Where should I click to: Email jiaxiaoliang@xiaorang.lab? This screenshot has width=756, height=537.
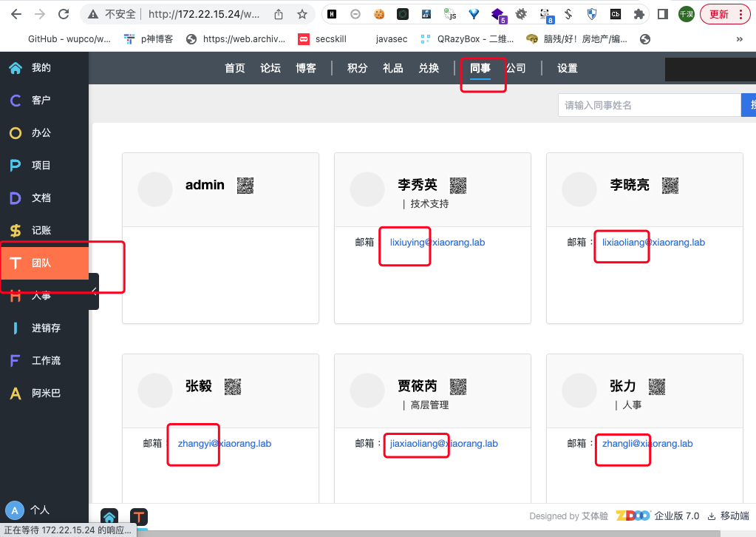(443, 444)
